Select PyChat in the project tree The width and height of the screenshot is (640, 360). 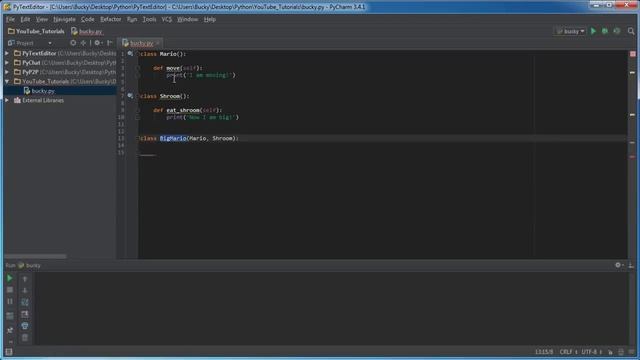pos(31,63)
